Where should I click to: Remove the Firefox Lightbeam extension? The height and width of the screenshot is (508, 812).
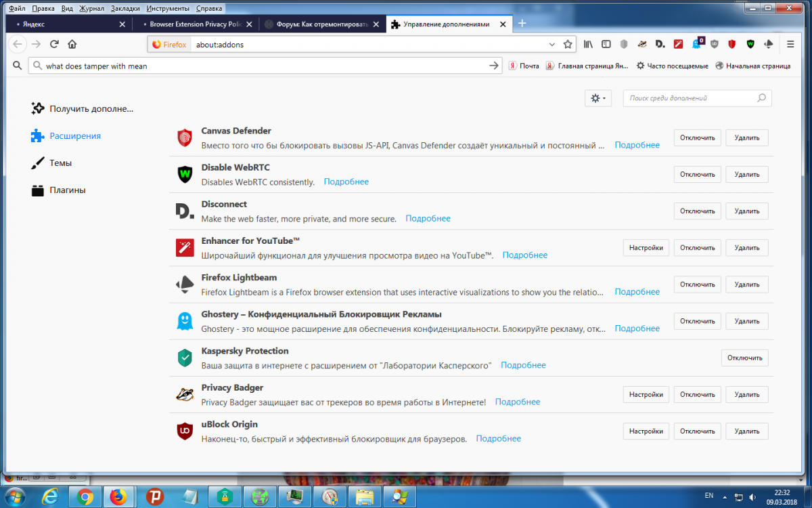(747, 284)
